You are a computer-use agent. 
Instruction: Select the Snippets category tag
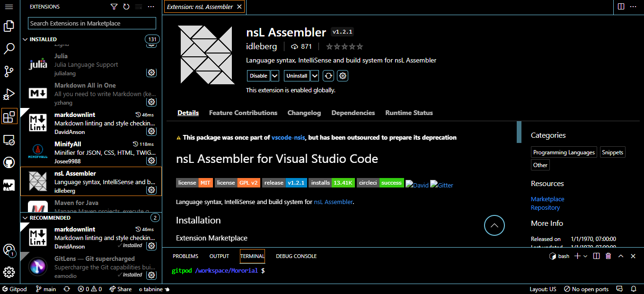point(613,152)
